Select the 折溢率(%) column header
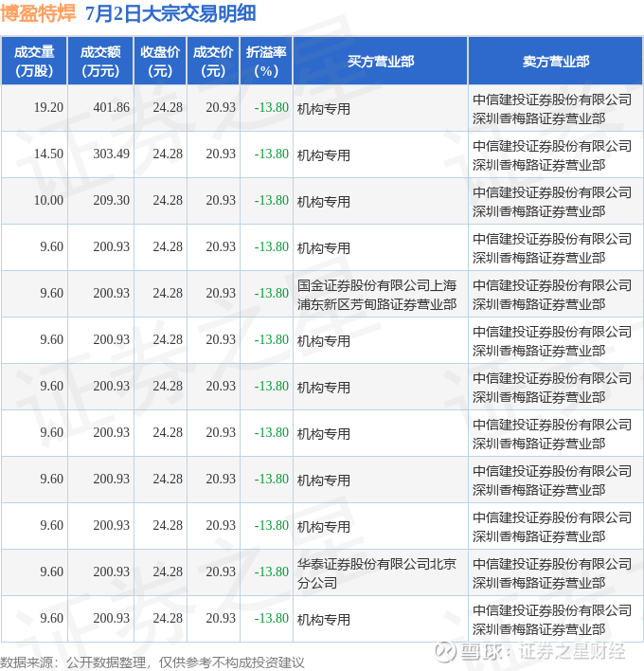The width and height of the screenshot is (644, 671). pyautogui.click(x=266, y=62)
